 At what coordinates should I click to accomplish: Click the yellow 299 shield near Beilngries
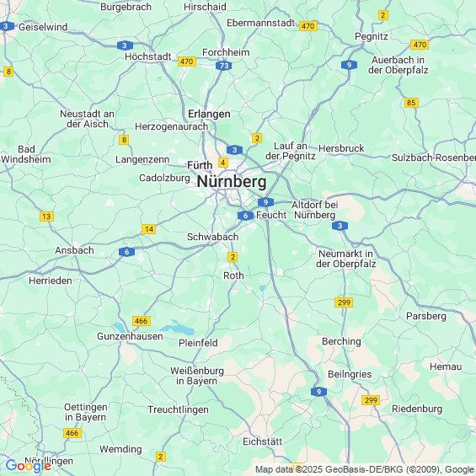click(x=371, y=400)
